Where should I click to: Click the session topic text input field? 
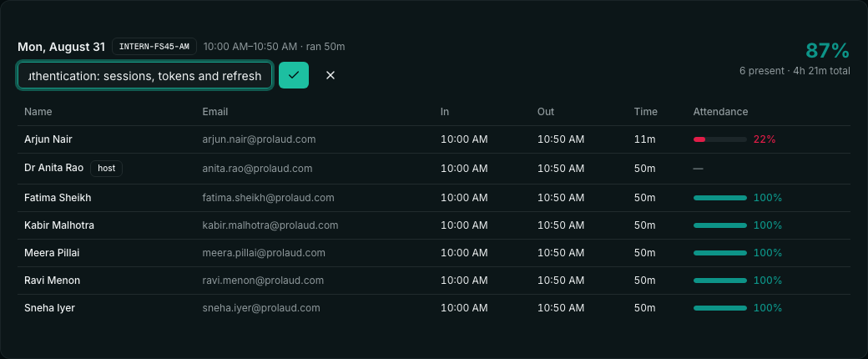(x=144, y=75)
